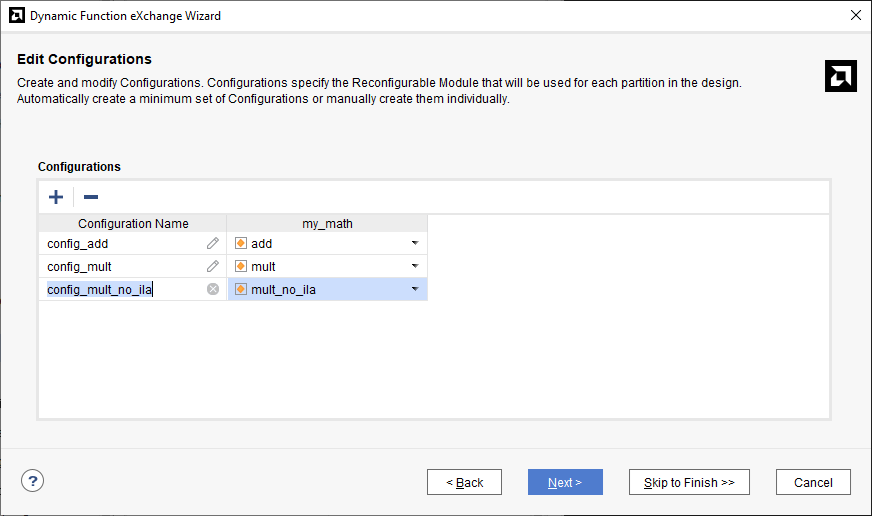Viewport: 872px width, 516px height.
Task: Proceed with the Next button
Action: (565, 482)
